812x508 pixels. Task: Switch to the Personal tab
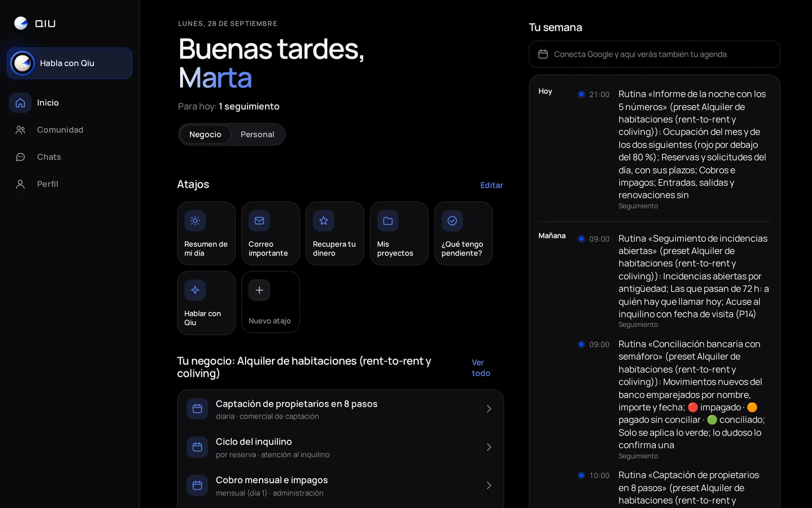(257, 135)
